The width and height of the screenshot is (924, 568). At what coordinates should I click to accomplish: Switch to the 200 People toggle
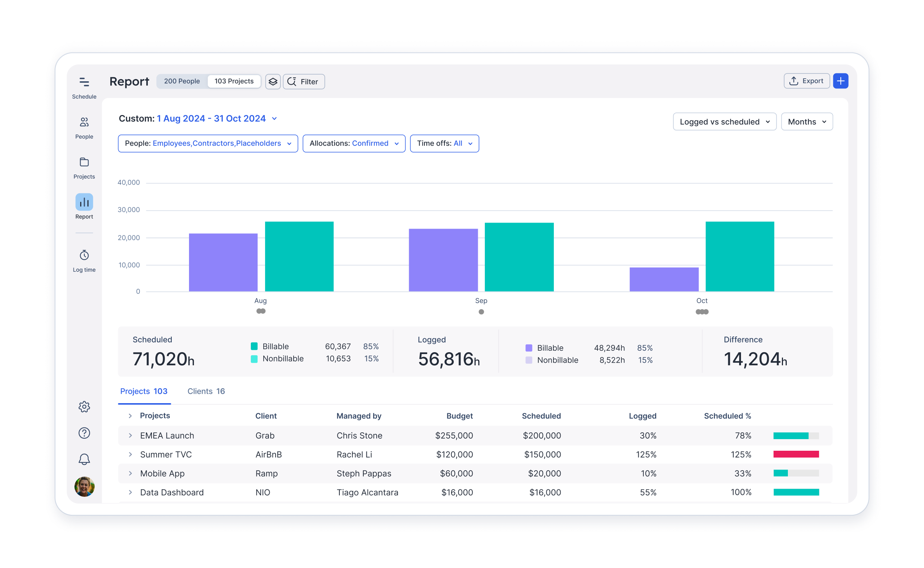point(181,81)
